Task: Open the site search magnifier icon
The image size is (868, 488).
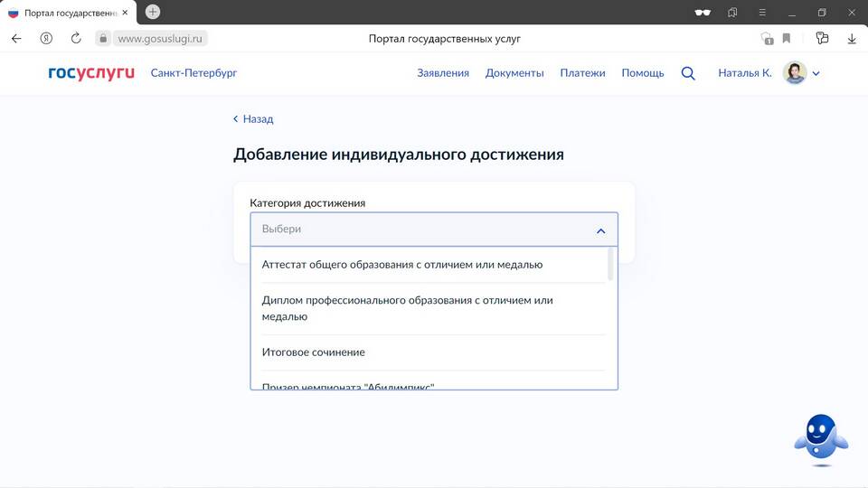Action: pyautogui.click(x=688, y=73)
